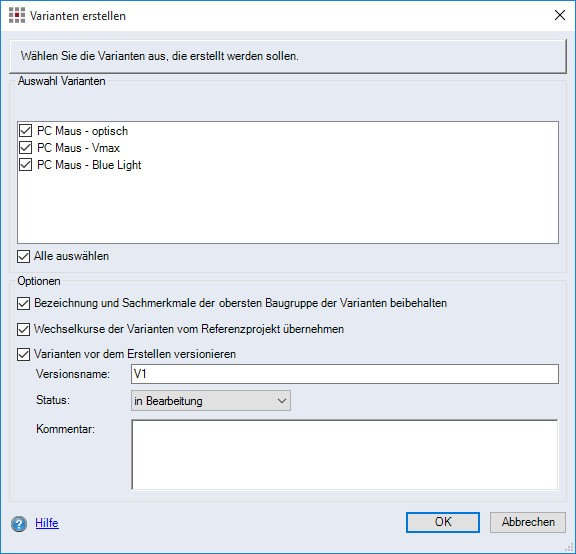
Task: Select the list row text PC Maus - optisch
Action: [83, 131]
